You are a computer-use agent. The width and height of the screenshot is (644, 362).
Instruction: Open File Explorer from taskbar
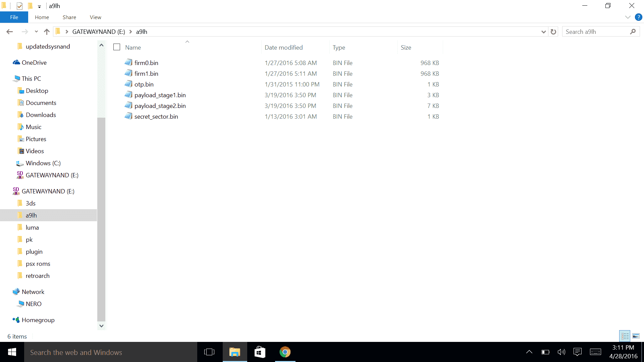[235, 352]
